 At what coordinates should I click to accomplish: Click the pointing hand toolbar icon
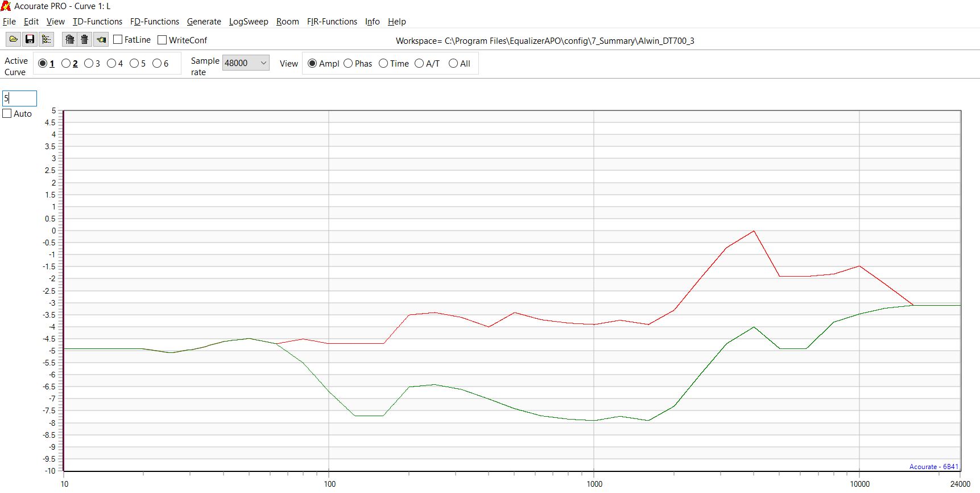[101, 39]
